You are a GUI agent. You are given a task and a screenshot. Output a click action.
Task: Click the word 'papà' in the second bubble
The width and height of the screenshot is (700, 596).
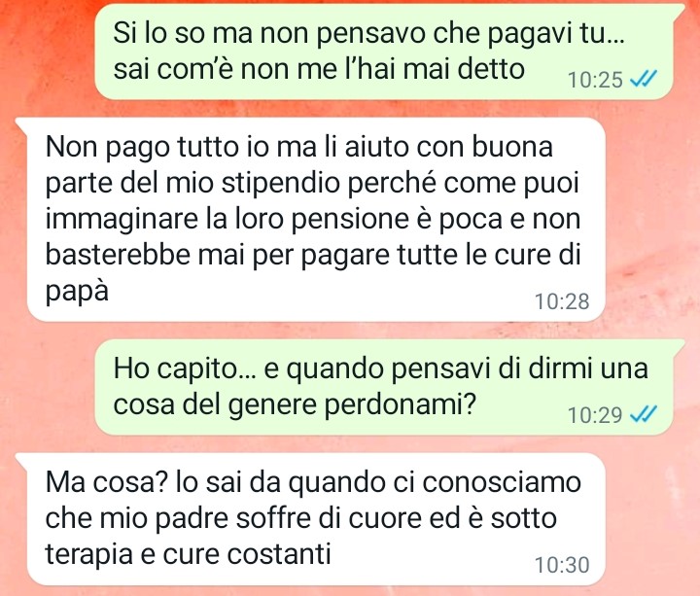tap(77, 293)
